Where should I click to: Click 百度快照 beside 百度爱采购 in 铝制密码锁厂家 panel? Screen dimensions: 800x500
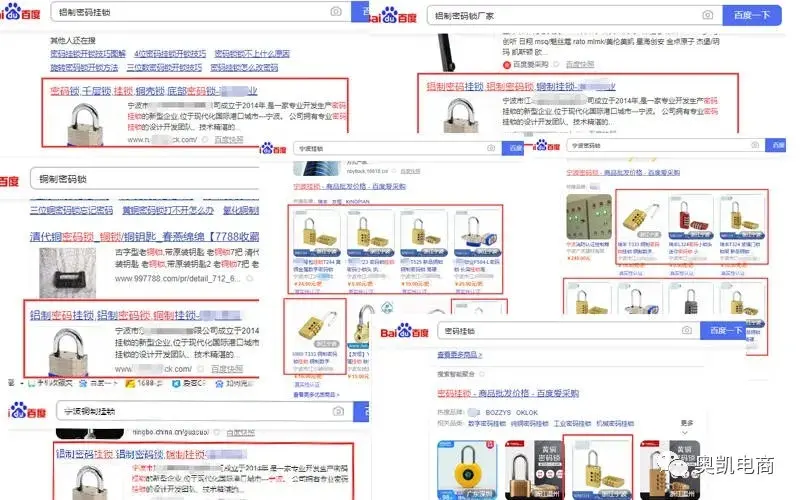coord(580,65)
